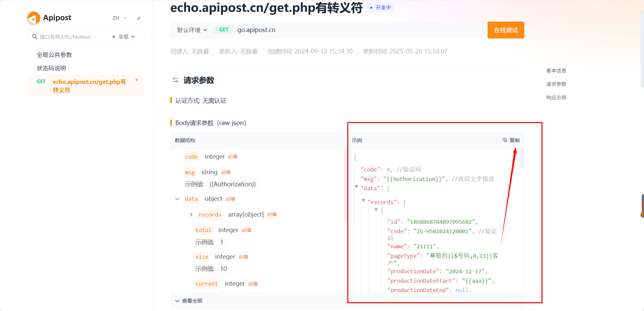Image resolution: width=644 pixels, height=311 pixels.
Task: Select the GET echo.apipost.cn/get.php有转义符 entry
Action: pyautogui.click(x=86, y=86)
